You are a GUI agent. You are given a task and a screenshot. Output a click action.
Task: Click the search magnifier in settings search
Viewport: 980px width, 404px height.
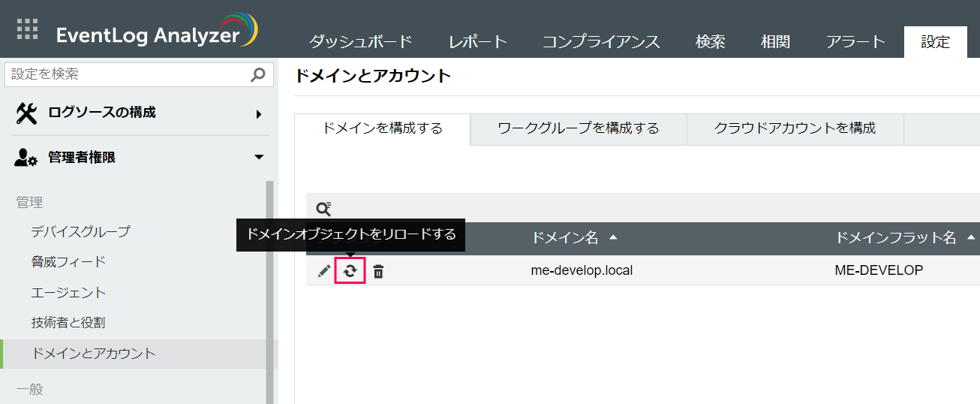(x=257, y=74)
